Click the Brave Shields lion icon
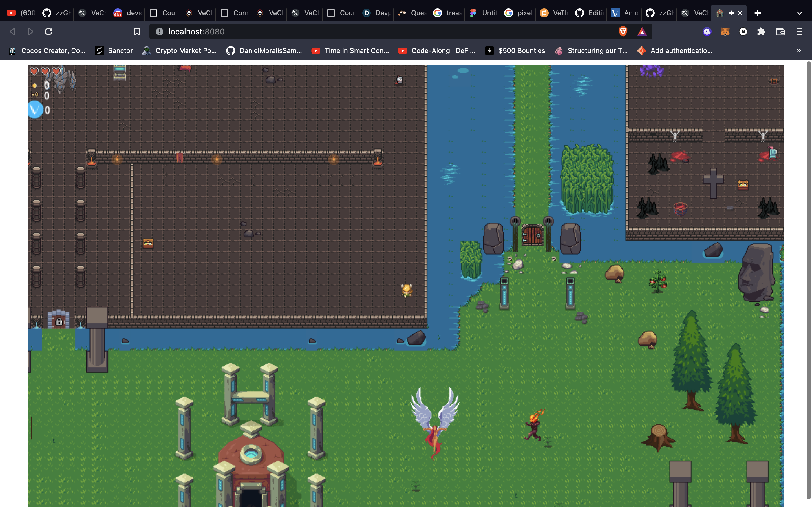The height and width of the screenshot is (507, 812). point(623,32)
